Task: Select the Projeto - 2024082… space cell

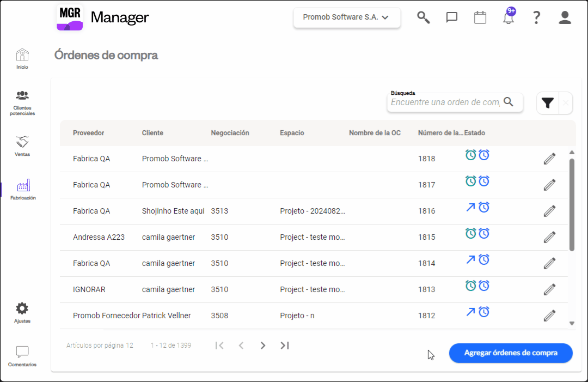Action: tap(313, 211)
